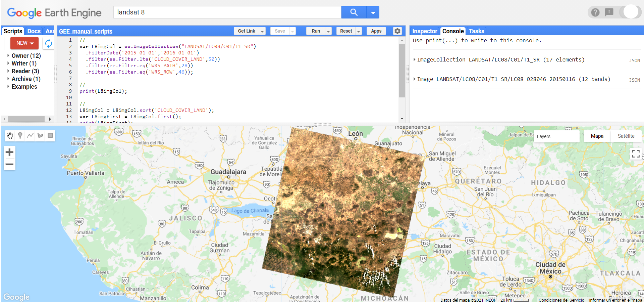
Task: Click JSON link for Image entry
Action: pos(634,80)
